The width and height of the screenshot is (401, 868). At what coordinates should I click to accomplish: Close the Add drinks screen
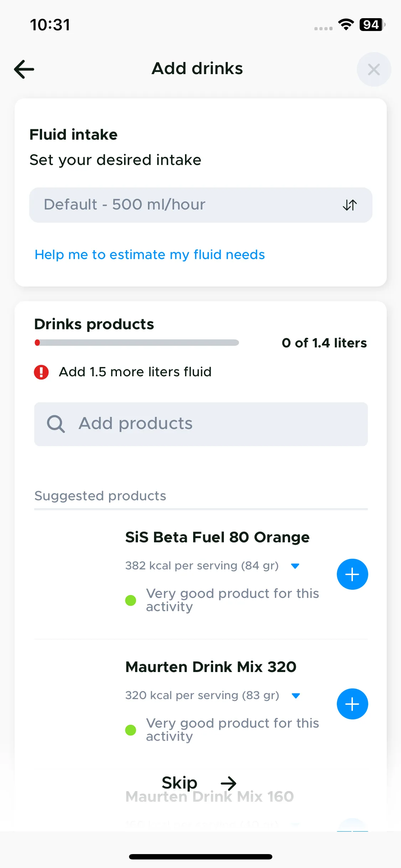point(374,69)
